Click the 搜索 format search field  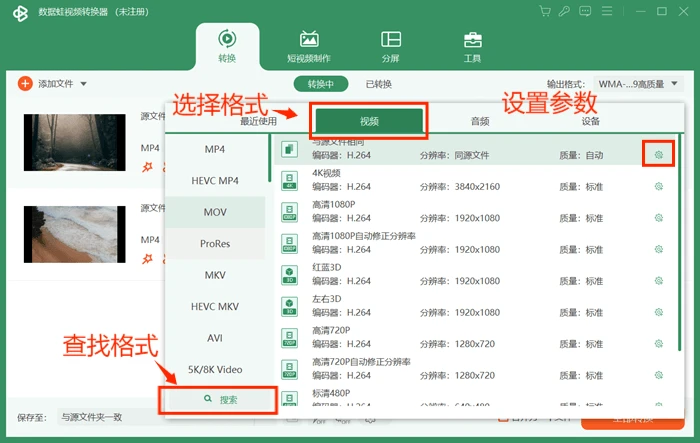tap(219, 399)
